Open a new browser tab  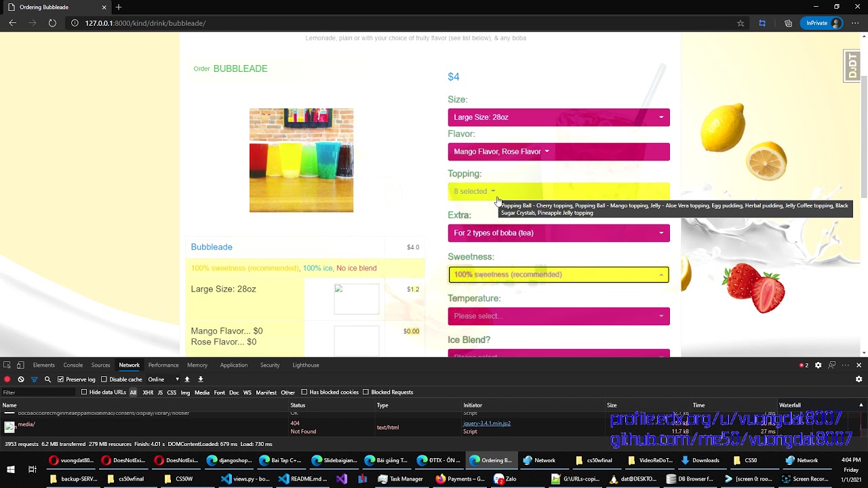[x=119, y=7]
